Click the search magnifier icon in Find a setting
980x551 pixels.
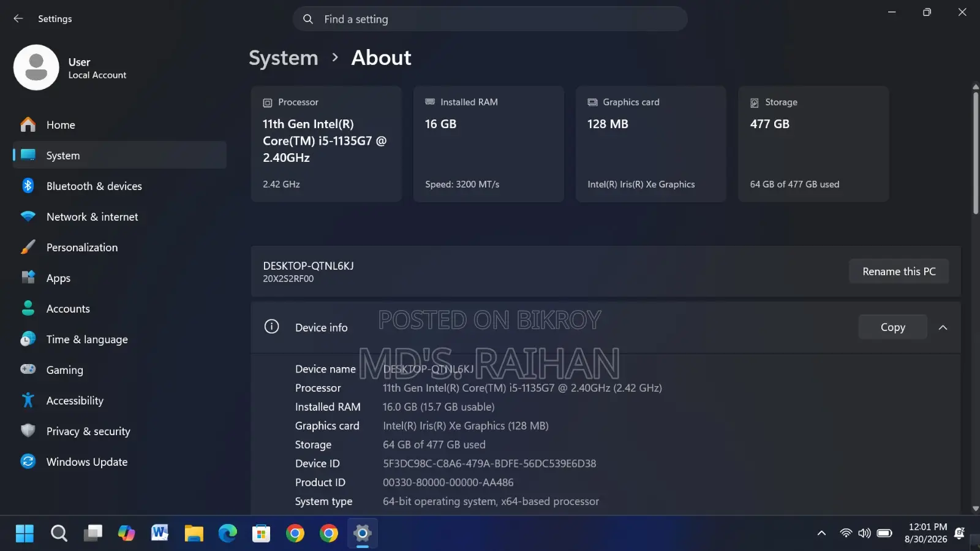[x=308, y=19]
